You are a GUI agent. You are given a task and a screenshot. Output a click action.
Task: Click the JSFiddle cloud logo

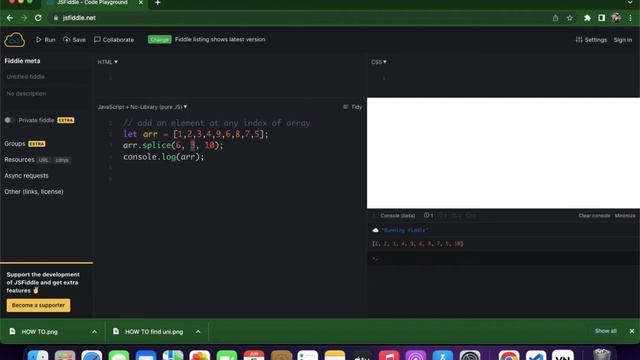(15, 40)
